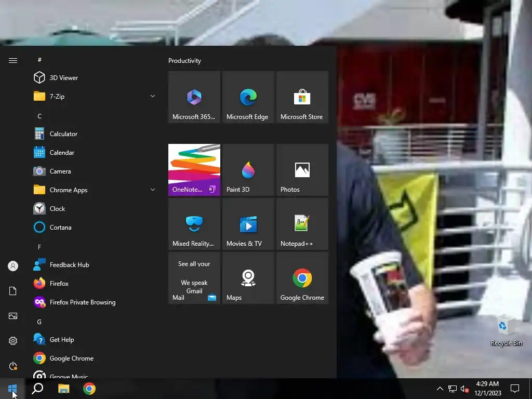Open Settings gear in the Start sidebar
532x399 pixels.
click(x=13, y=341)
